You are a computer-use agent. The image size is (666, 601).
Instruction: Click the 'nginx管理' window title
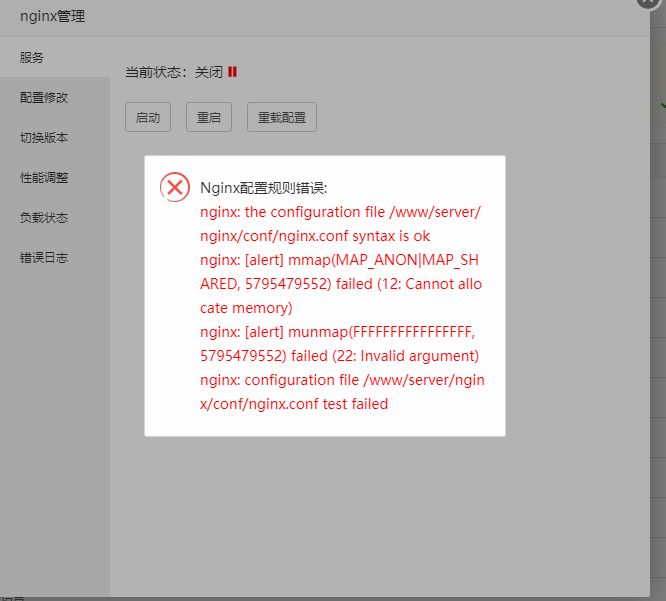pos(53,16)
